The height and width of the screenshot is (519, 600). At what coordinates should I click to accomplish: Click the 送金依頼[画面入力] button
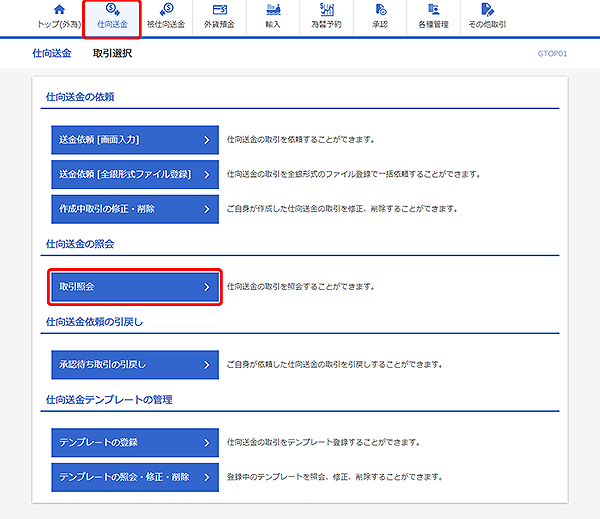(135, 140)
